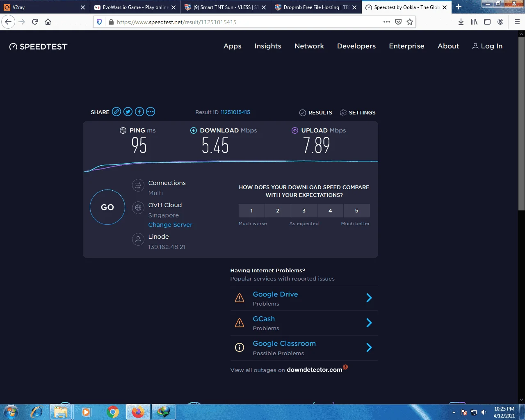Image resolution: width=525 pixels, height=420 pixels.
Task: Toggle the Firefox sidebar
Action: coord(487,22)
